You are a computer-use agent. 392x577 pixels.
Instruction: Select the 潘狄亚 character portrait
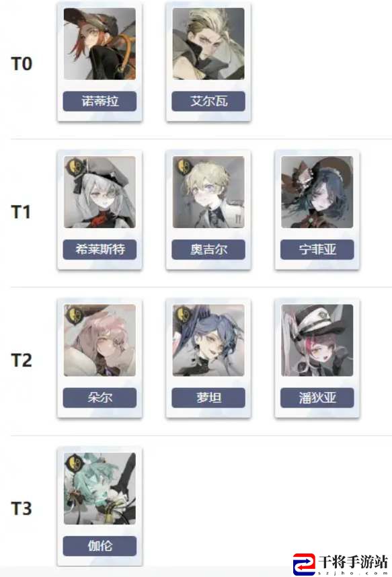pyautogui.click(x=317, y=340)
